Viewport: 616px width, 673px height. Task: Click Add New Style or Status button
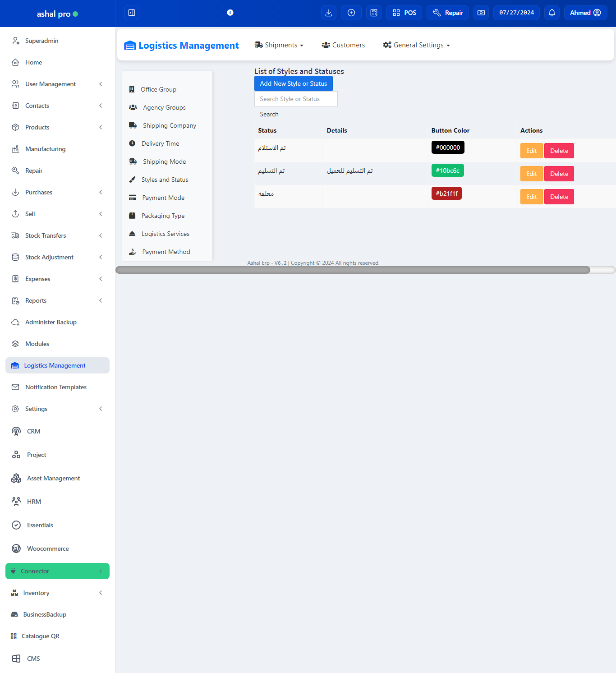pyautogui.click(x=293, y=83)
